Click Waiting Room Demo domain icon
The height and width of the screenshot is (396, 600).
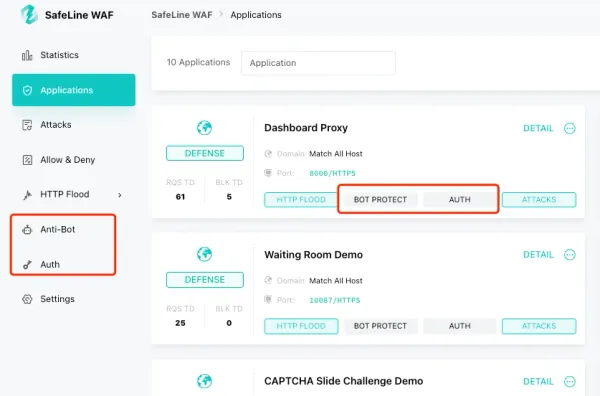click(268, 280)
